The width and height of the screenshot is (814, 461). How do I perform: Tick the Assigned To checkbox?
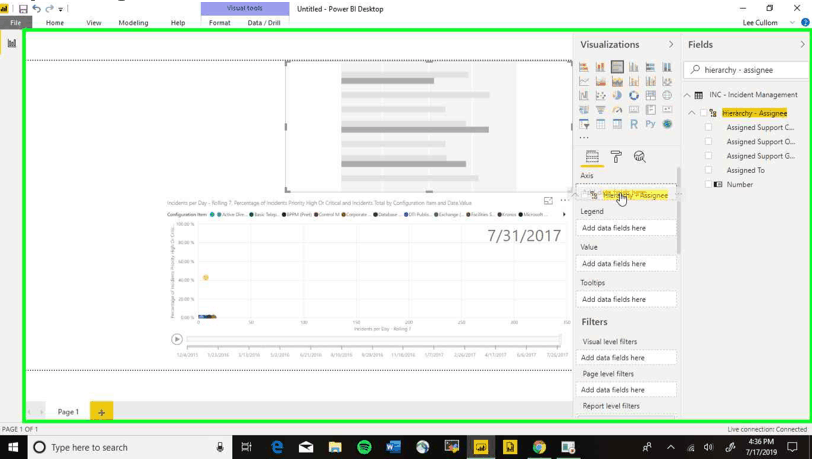709,170
